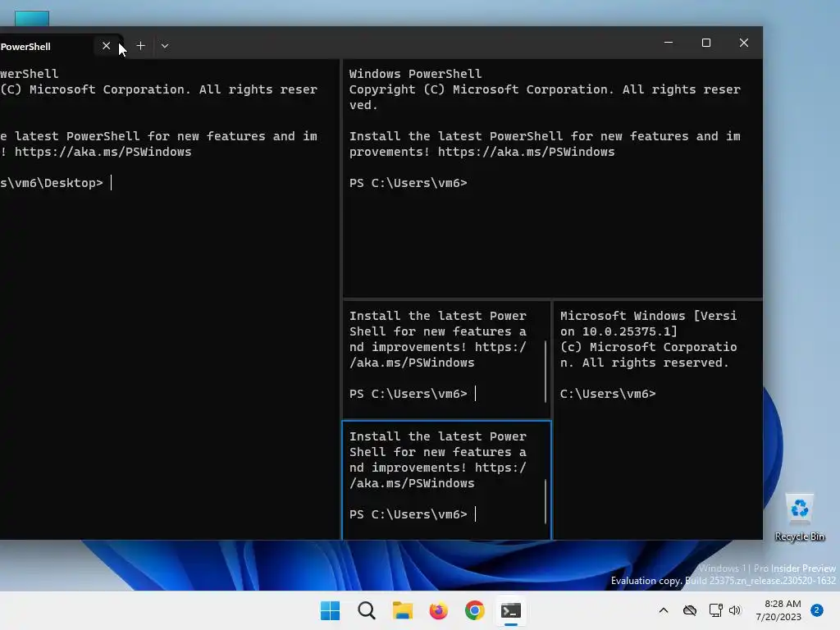Click the https://aka.ms/PSWindows link in top-right pane

526,152
